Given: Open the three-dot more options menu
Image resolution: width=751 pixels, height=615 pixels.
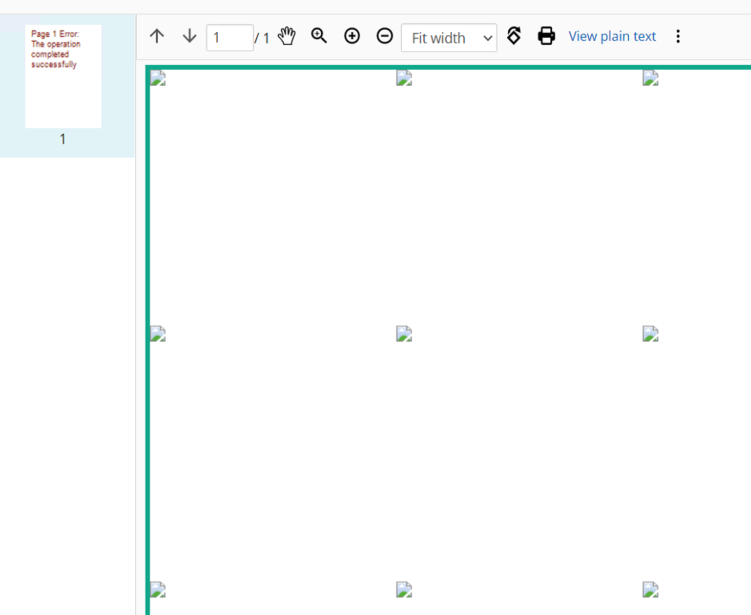Looking at the screenshot, I should (x=678, y=36).
